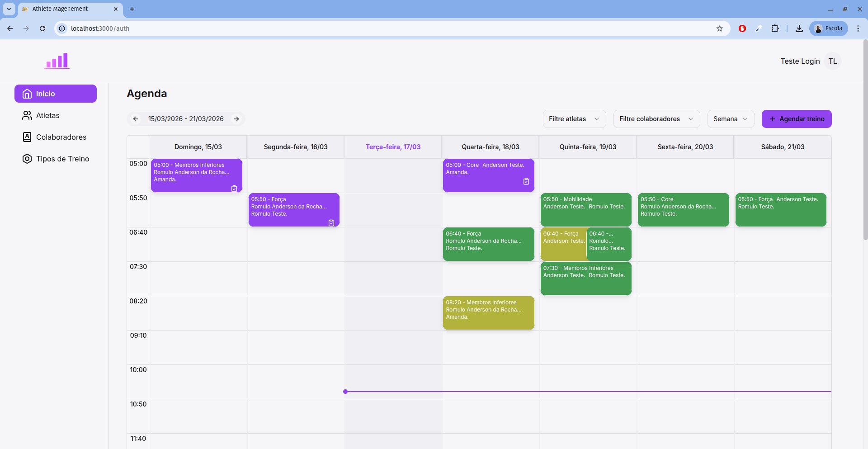Click the current time indicator dot
The width and height of the screenshot is (868, 449).
[345, 392]
